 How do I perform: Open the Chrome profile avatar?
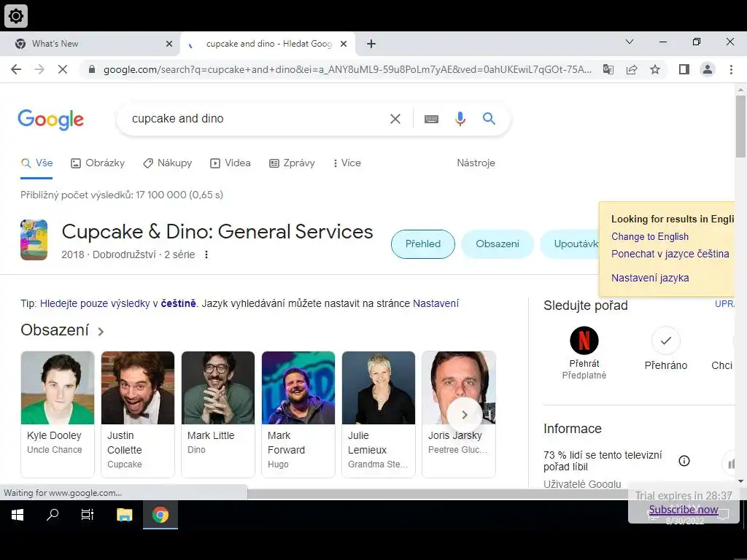(x=708, y=69)
